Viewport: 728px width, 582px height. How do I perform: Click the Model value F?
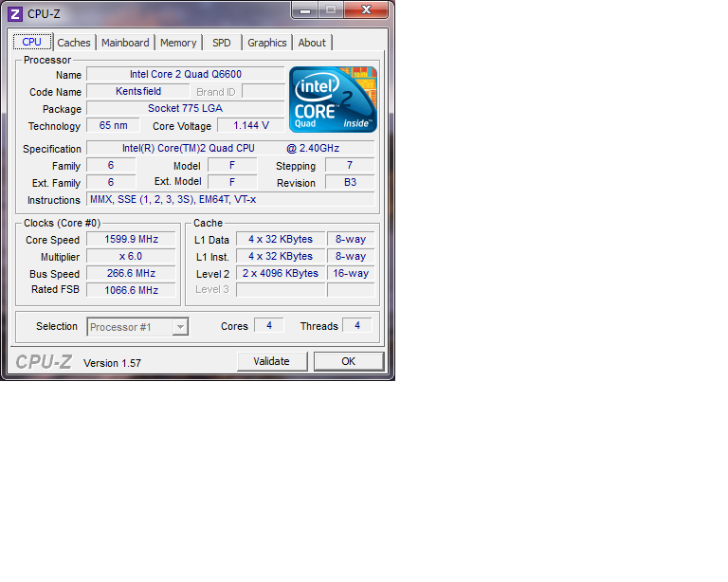232,166
